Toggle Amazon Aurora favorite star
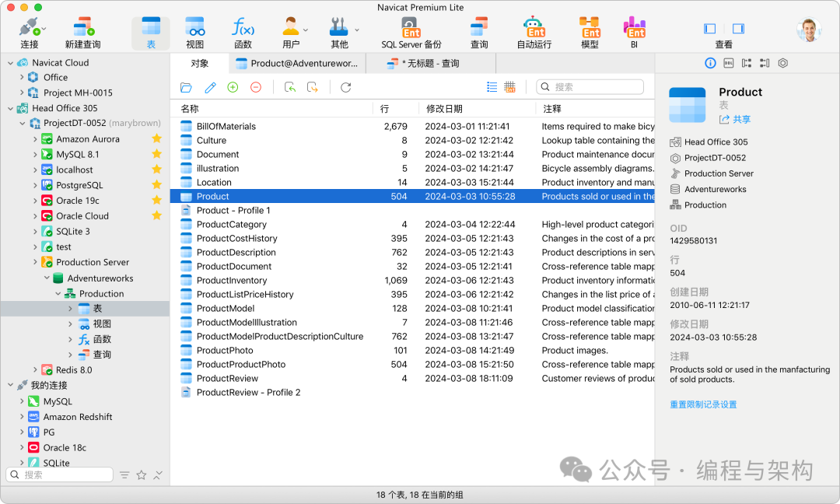 [x=157, y=138]
